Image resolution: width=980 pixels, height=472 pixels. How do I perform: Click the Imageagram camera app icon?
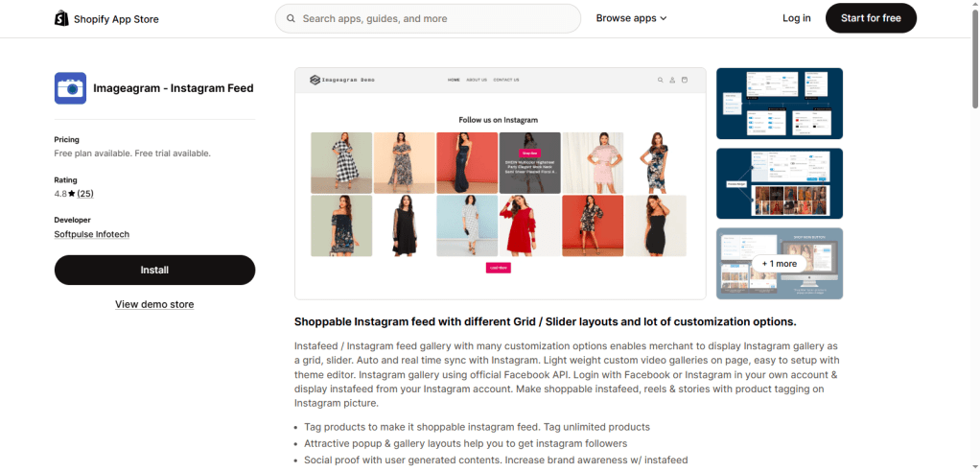70,88
